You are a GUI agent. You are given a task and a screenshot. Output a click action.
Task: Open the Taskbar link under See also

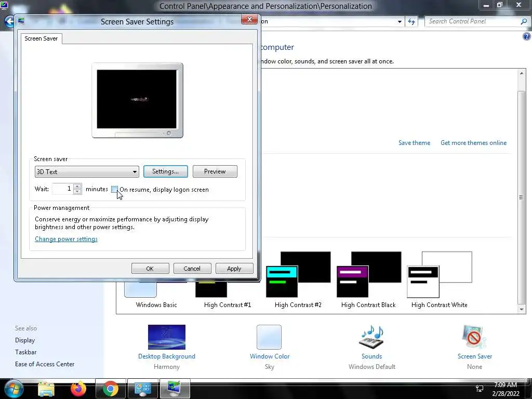point(25,352)
